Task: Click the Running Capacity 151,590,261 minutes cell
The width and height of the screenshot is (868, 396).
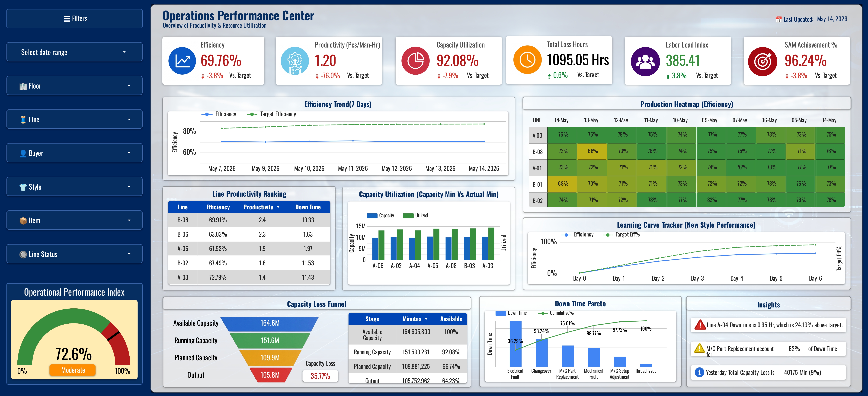Action: pos(416,352)
